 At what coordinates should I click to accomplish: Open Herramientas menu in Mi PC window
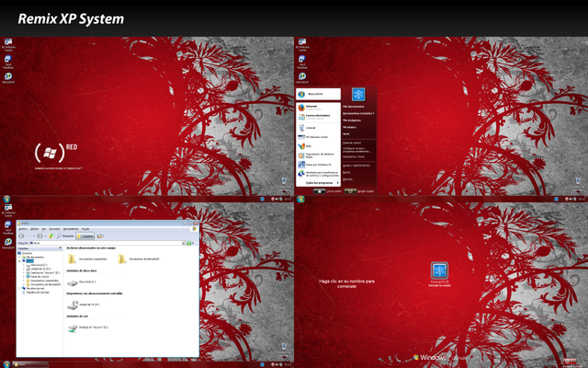(x=71, y=229)
